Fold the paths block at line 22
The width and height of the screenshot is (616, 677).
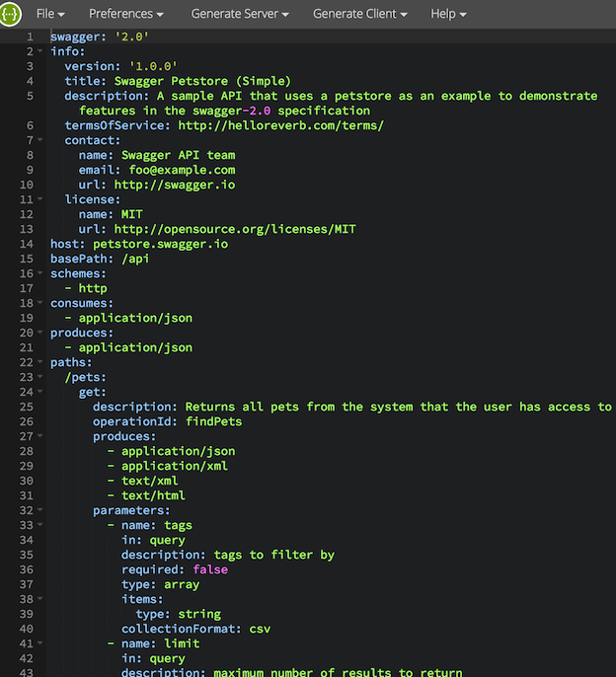click(40, 362)
